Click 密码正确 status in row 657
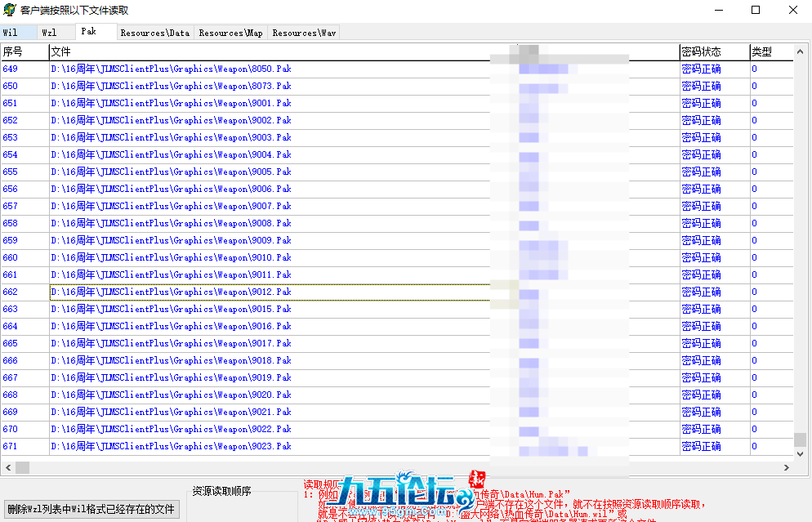Viewport: 812px width, 522px height. coord(701,206)
